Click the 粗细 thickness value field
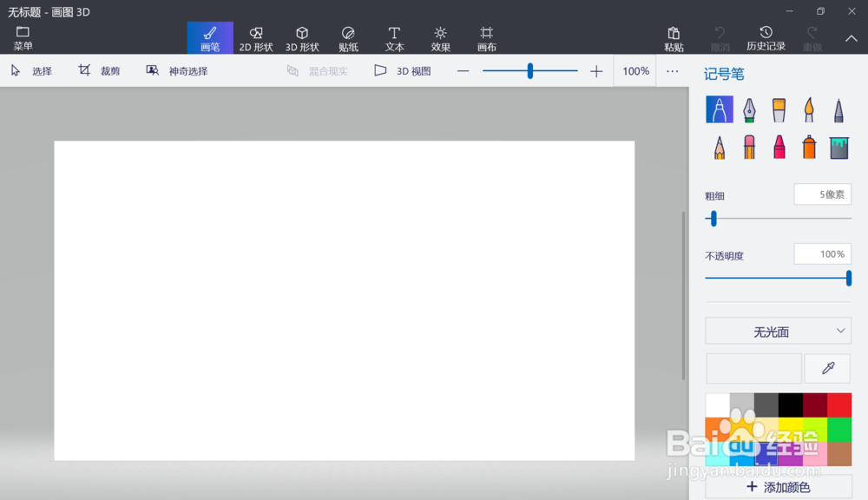The width and height of the screenshot is (868, 500). coord(823,194)
